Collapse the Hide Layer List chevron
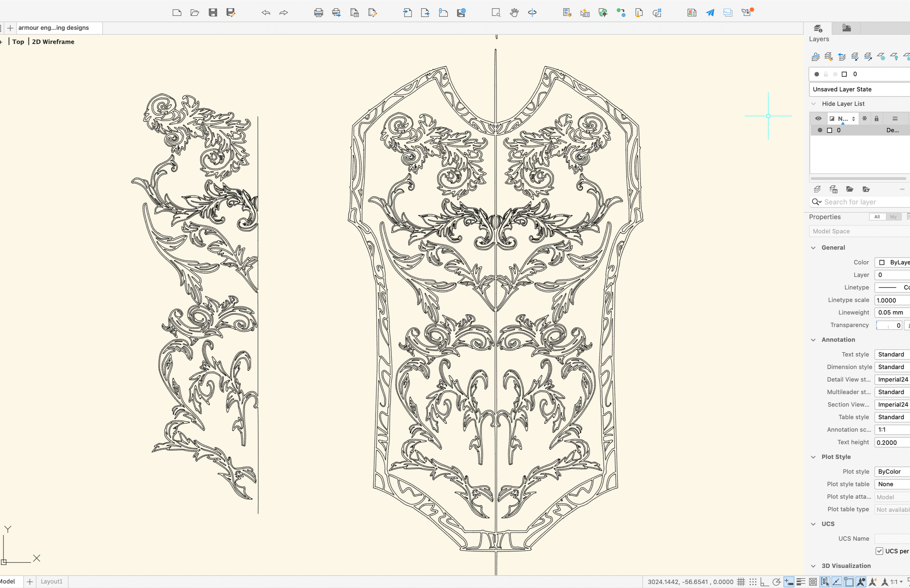This screenshot has width=910, height=588. coord(814,104)
